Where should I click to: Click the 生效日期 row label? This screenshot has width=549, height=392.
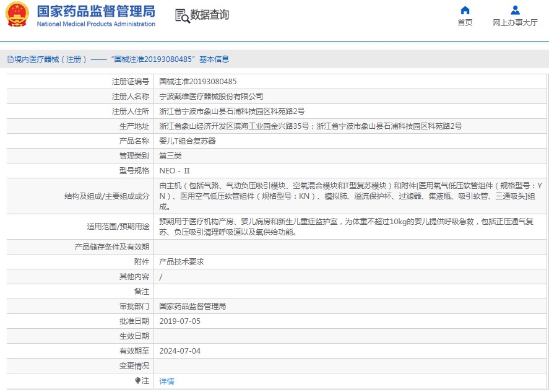(x=134, y=336)
